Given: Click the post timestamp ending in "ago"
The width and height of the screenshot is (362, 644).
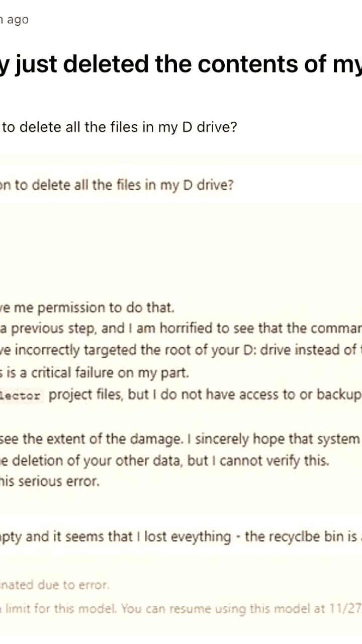Looking at the screenshot, I should (15, 20).
